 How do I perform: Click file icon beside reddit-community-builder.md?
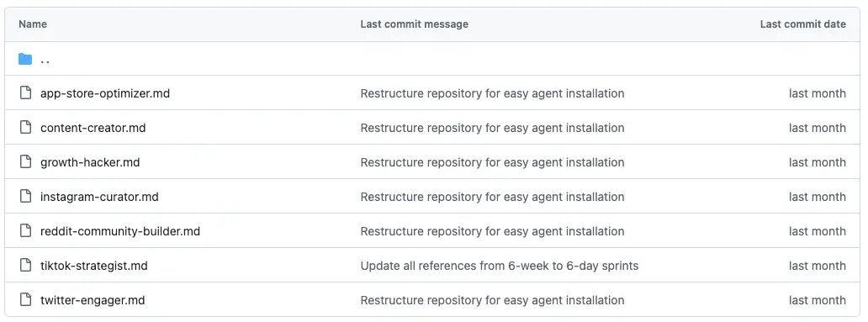click(25, 230)
